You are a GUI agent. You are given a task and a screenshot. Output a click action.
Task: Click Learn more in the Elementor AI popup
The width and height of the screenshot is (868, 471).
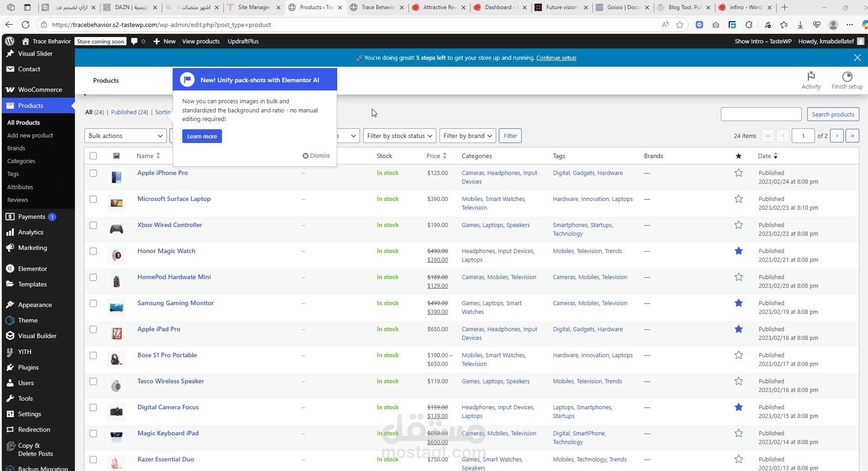point(202,136)
